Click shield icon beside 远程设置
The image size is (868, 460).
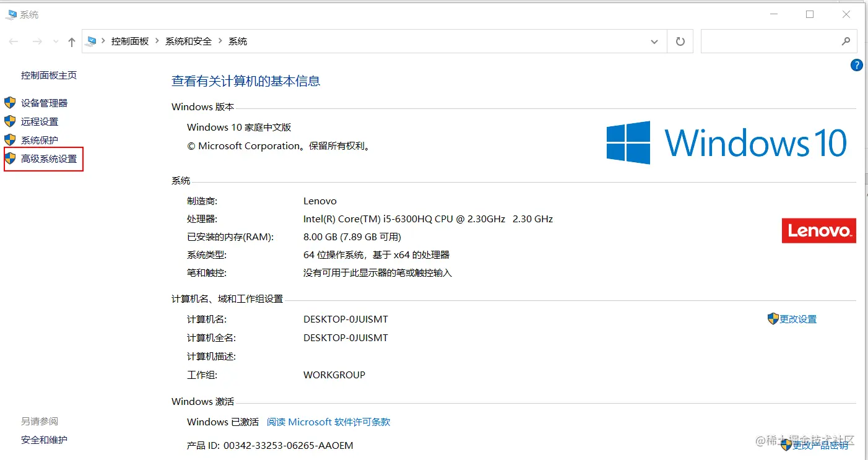(x=10, y=121)
